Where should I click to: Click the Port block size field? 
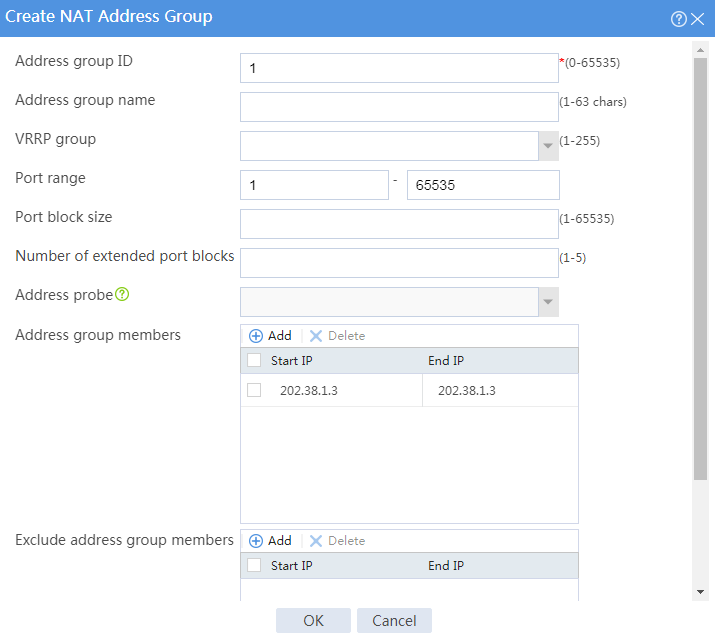click(399, 224)
